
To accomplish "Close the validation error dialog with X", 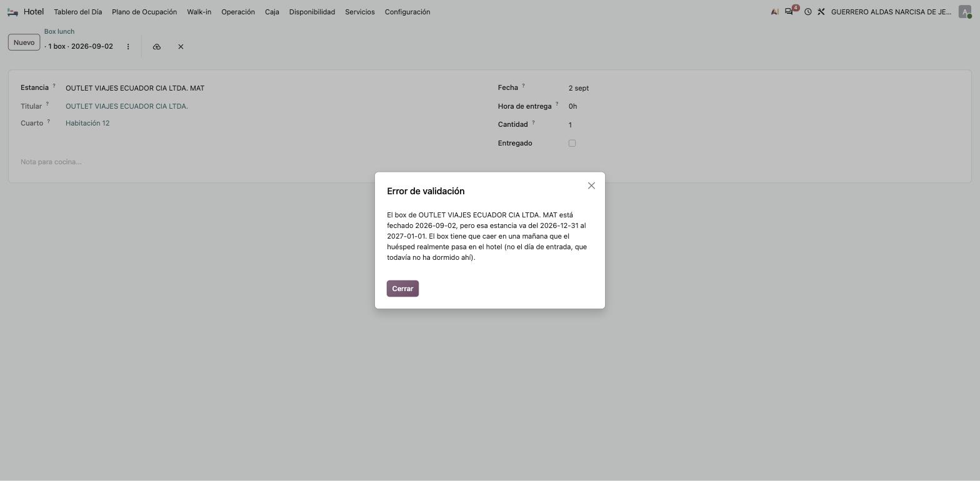I will coord(591,186).
